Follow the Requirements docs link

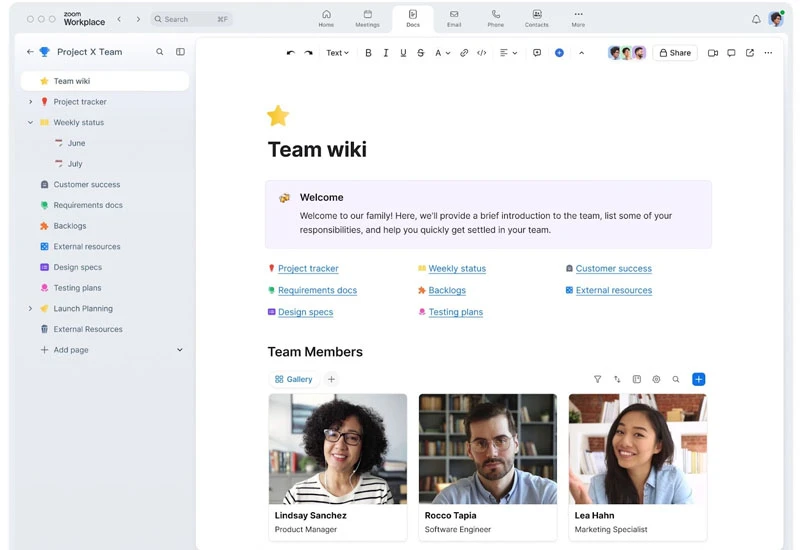pyautogui.click(x=317, y=290)
